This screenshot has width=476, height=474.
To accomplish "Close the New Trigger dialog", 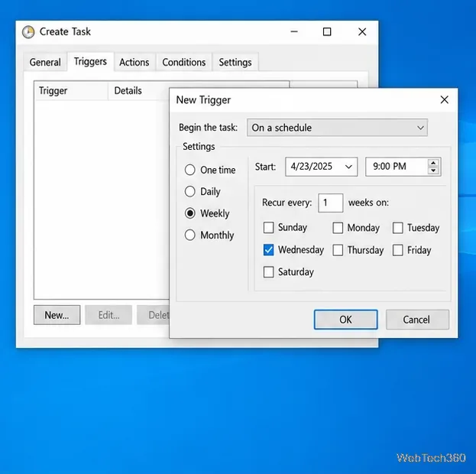I will 444,99.
